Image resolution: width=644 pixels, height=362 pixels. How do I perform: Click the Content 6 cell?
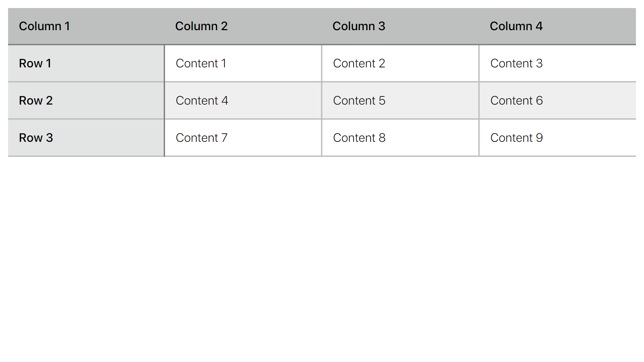(558, 101)
